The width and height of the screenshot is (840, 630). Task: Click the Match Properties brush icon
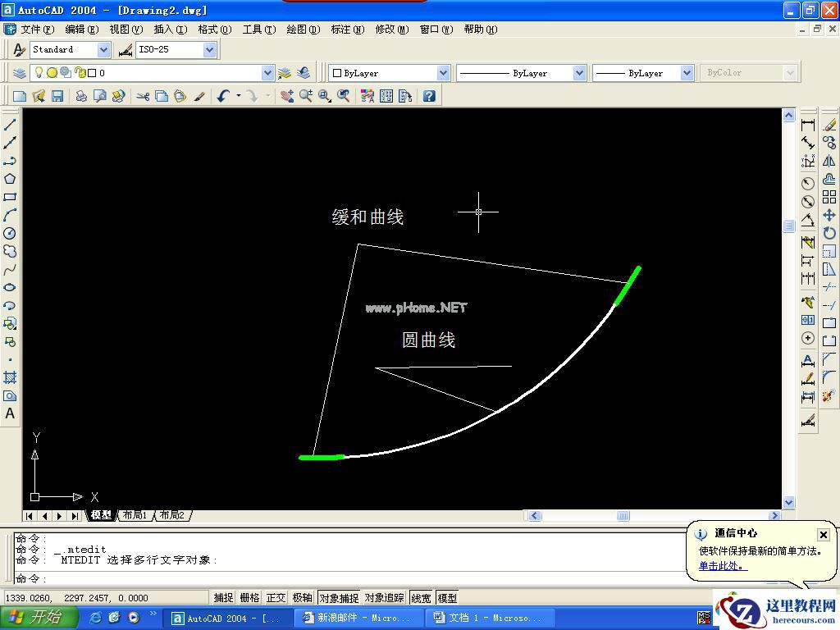(199, 96)
